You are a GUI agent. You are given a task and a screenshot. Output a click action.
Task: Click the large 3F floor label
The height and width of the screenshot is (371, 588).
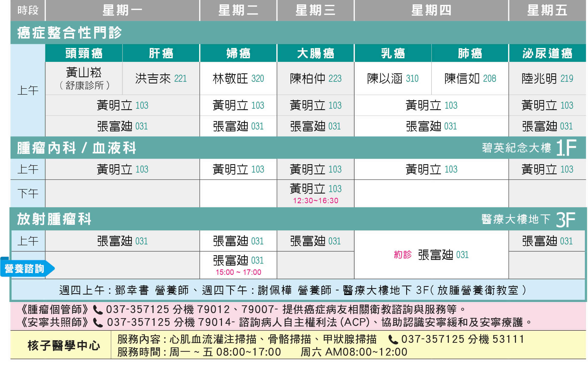coord(566,220)
